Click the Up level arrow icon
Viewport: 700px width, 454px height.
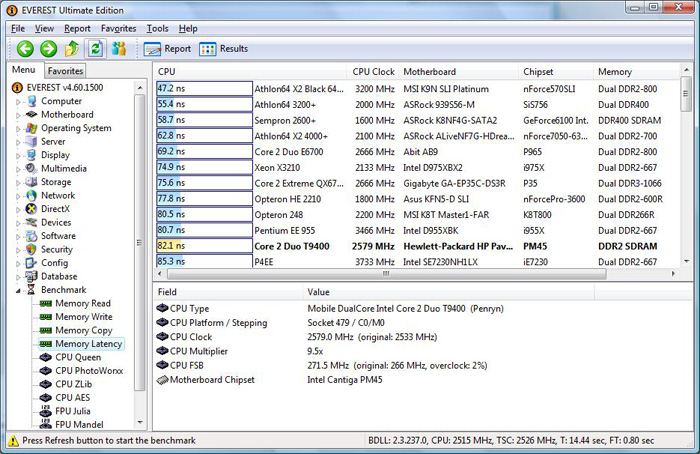(x=72, y=49)
